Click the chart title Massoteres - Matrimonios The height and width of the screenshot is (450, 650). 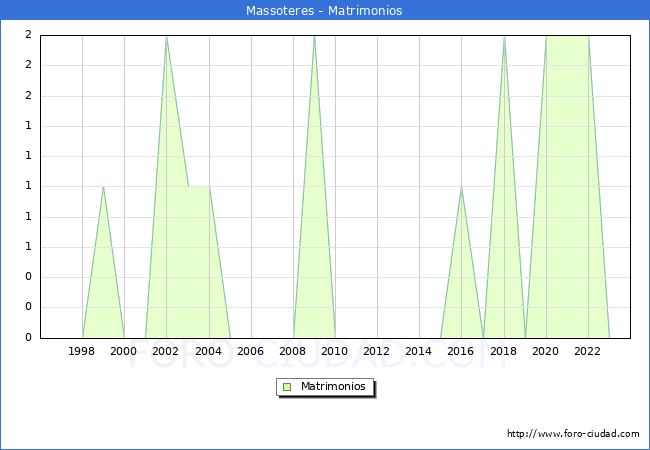click(324, 11)
